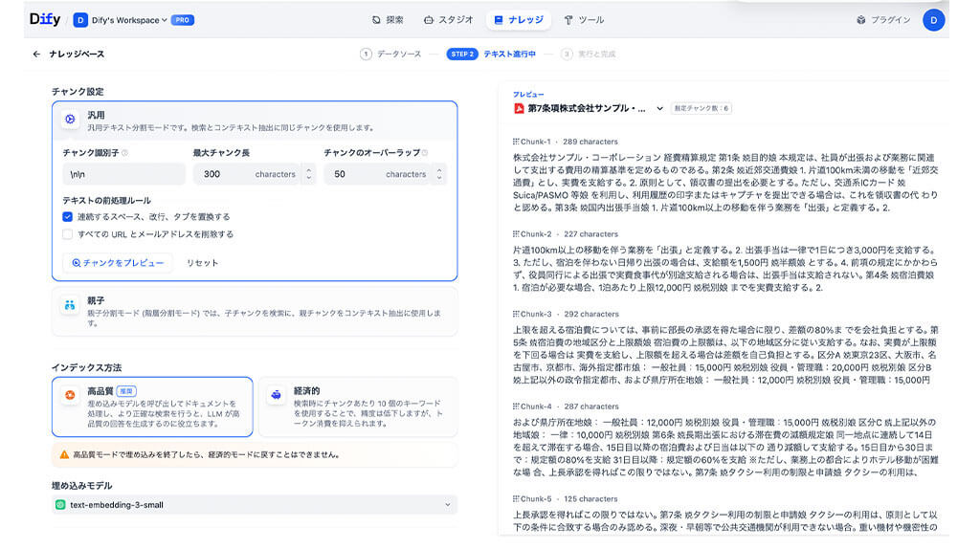
Task: Click the 親子 chunk mode icon
Action: point(69,306)
